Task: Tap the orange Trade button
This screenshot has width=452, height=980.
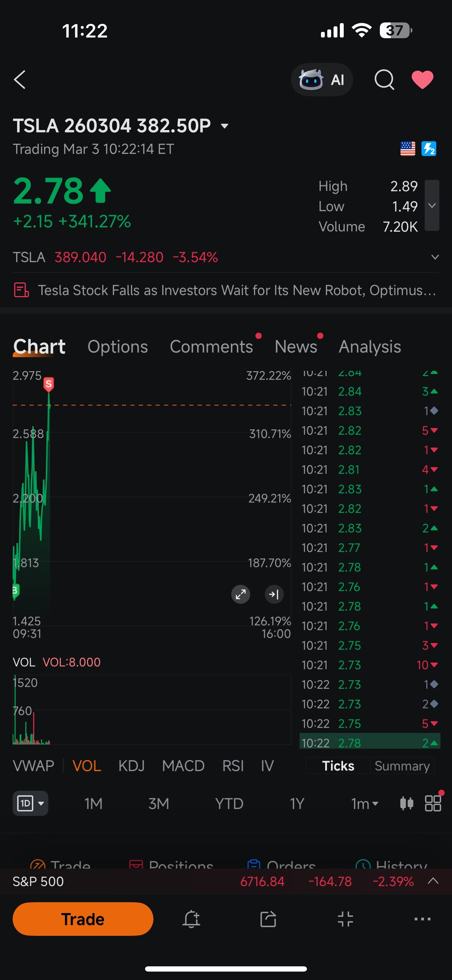Action: pos(83,919)
